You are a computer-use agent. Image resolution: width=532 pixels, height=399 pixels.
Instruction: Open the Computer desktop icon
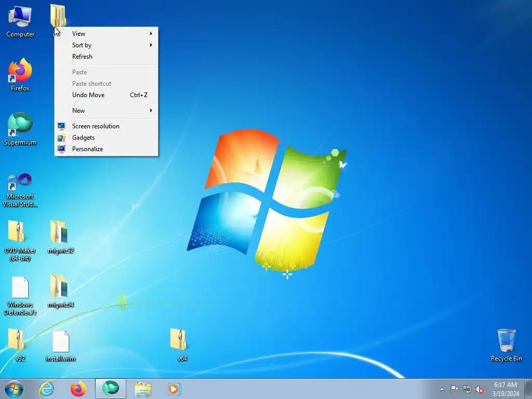point(20,22)
